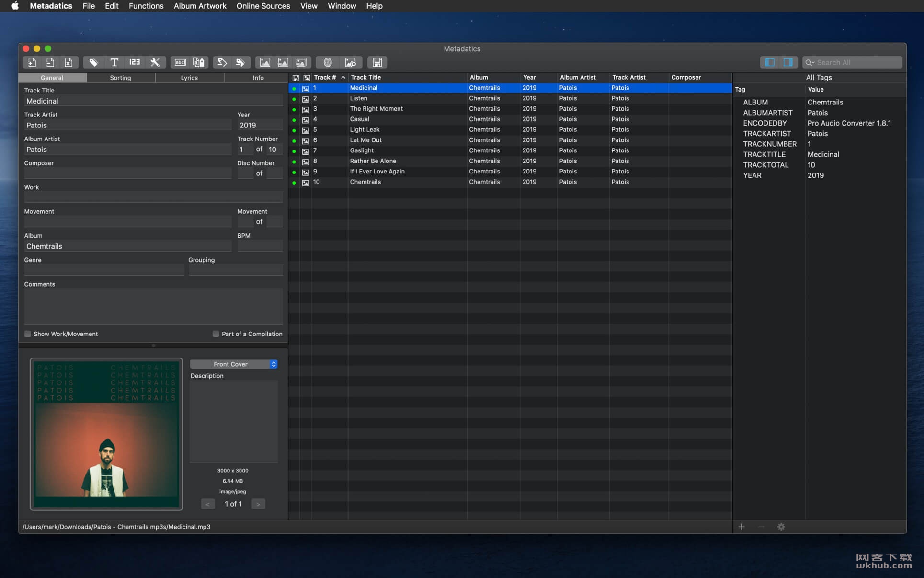This screenshot has width=924, height=578.
Task: Click the Description text box for artwork
Action: click(x=234, y=422)
